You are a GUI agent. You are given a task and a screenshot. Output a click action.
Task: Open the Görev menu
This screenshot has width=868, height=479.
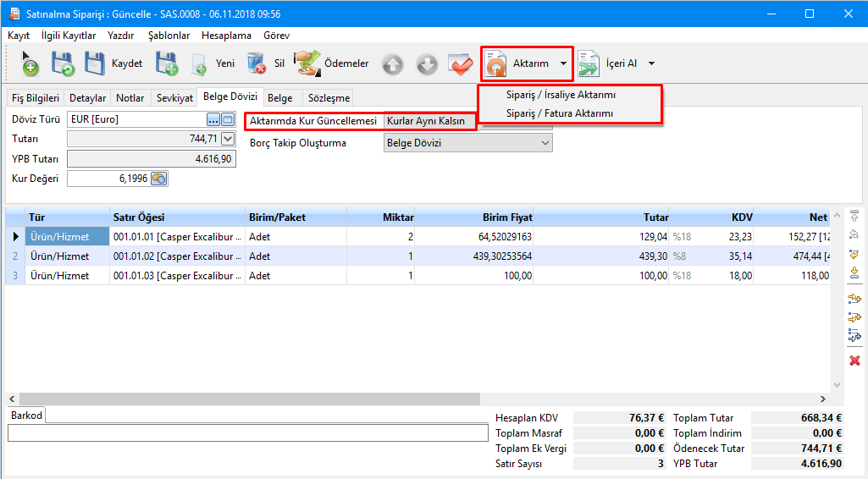click(x=276, y=36)
